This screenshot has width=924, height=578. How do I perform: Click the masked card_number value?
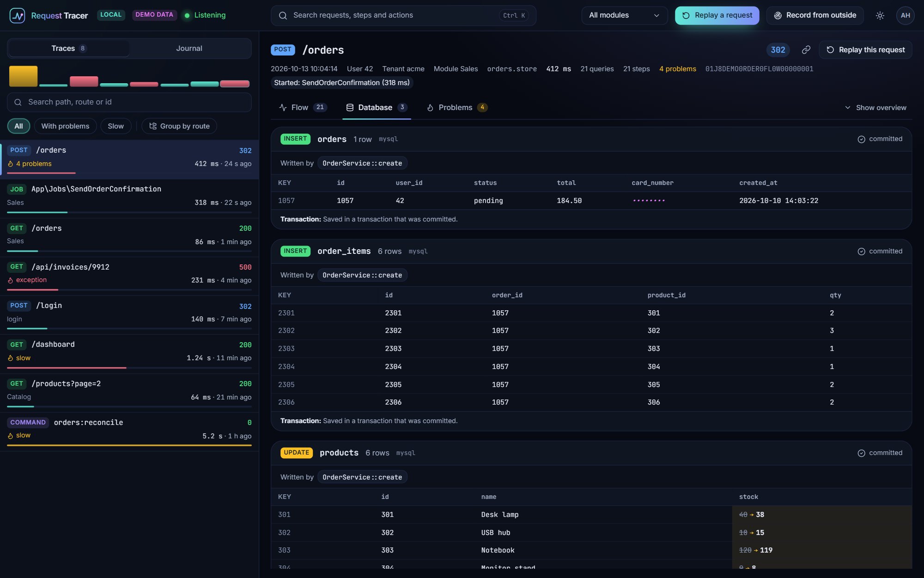649,201
